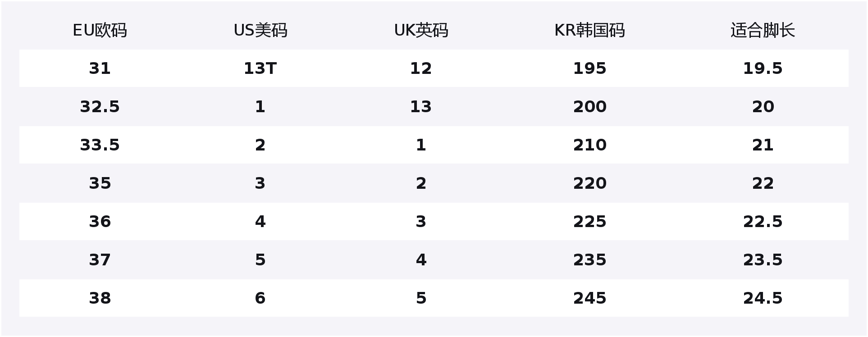This screenshot has height=337, width=868.
Task: Click the KR size 235 cell
Action: pos(589,260)
